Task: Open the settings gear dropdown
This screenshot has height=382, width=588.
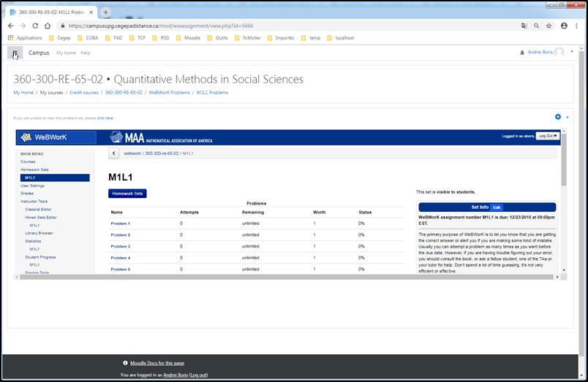Action: pos(558,117)
